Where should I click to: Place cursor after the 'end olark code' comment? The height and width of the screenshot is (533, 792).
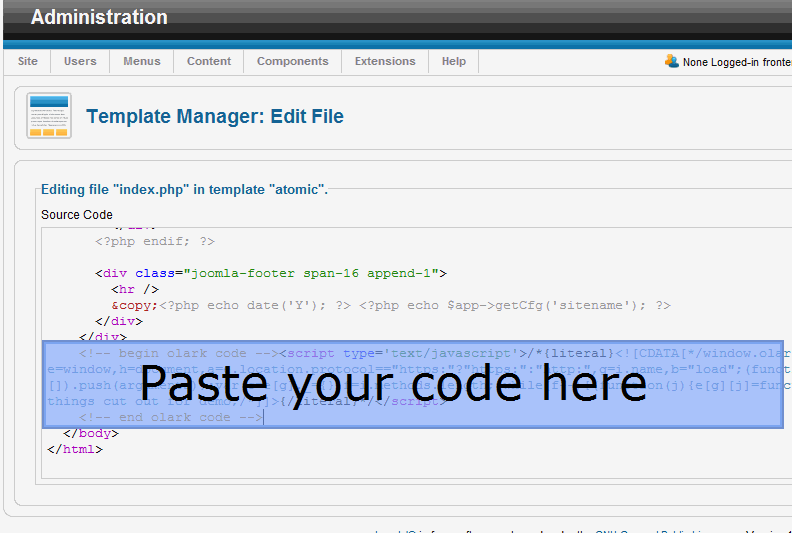coord(264,418)
